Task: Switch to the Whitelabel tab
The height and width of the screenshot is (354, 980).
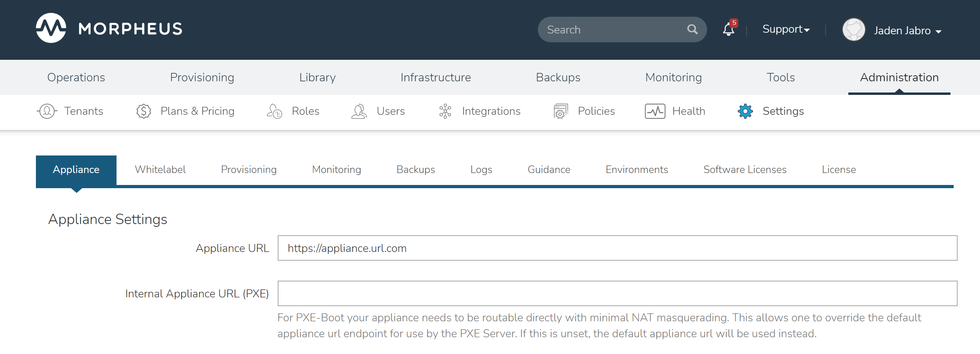Action: pos(160,170)
